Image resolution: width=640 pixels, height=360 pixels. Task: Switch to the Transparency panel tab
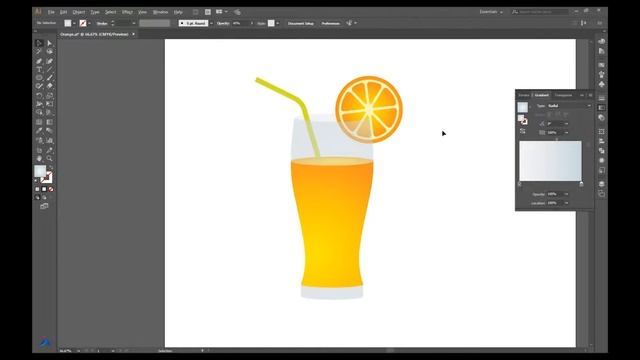pyautogui.click(x=563, y=95)
